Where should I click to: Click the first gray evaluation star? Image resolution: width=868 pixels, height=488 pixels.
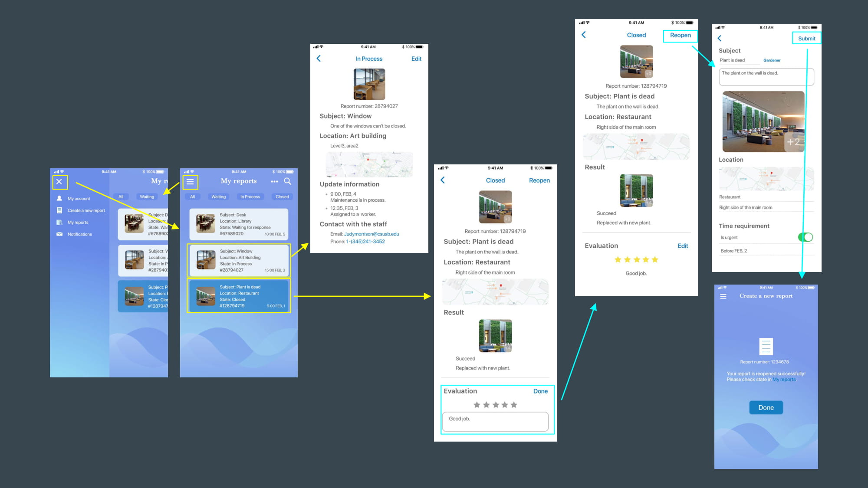click(477, 405)
